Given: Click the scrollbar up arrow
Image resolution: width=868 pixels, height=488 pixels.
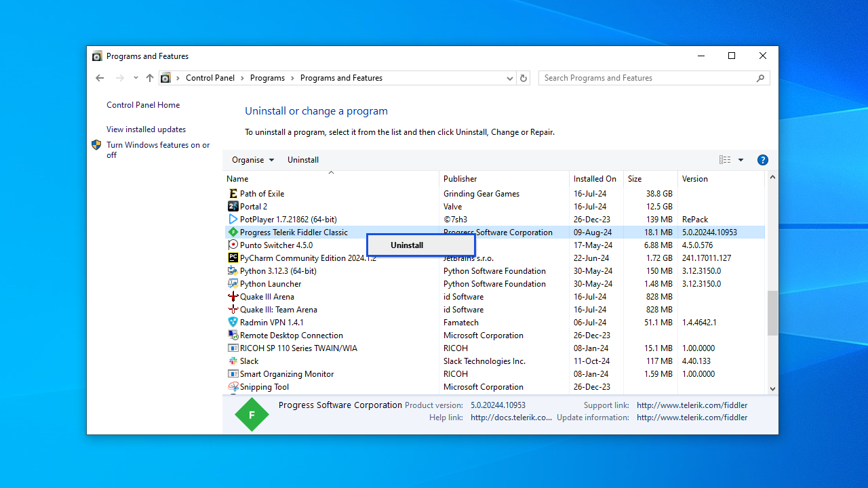Looking at the screenshot, I should pyautogui.click(x=772, y=178).
